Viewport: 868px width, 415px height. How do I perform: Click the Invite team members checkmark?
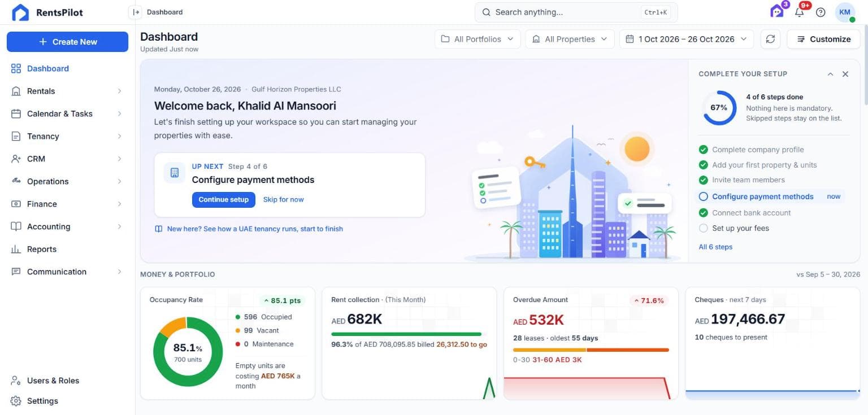click(704, 180)
